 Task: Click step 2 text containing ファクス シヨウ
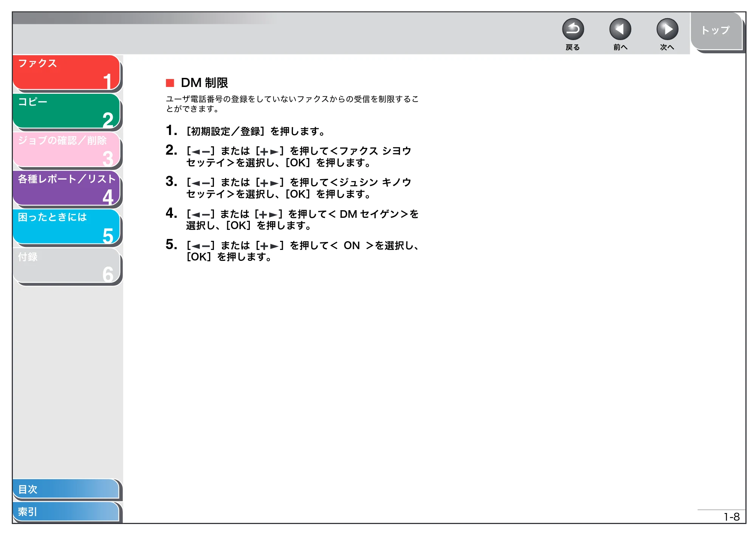[x=299, y=157]
